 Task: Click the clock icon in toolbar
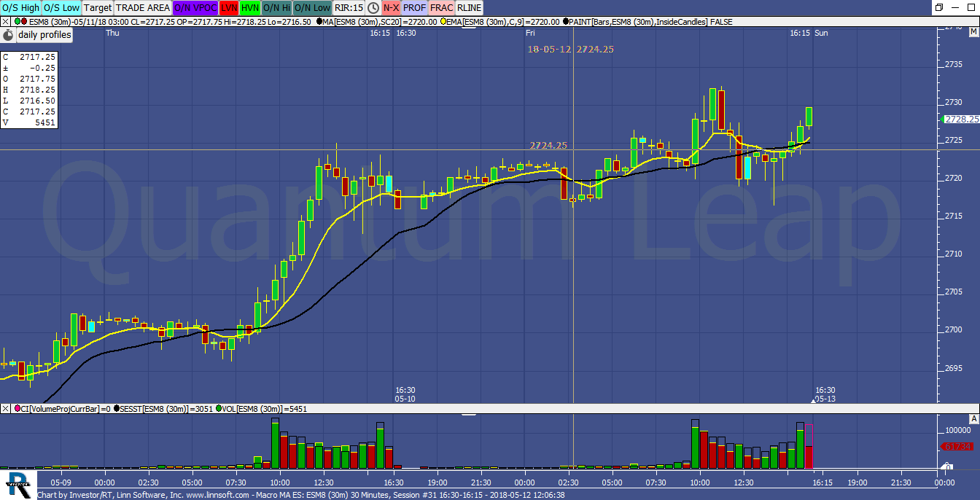(x=373, y=8)
